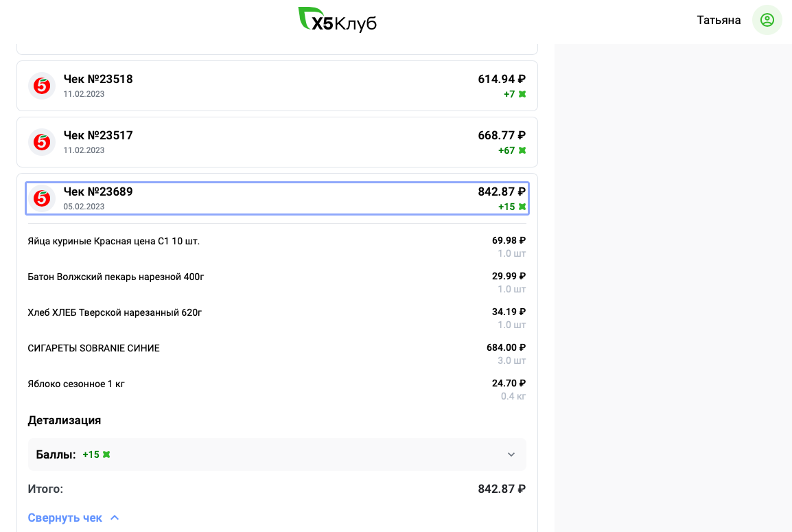The width and height of the screenshot is (792, 532).
Task: Collapse receipt using arrow next to Свернуть чек
Action: [x=115, y=518]
